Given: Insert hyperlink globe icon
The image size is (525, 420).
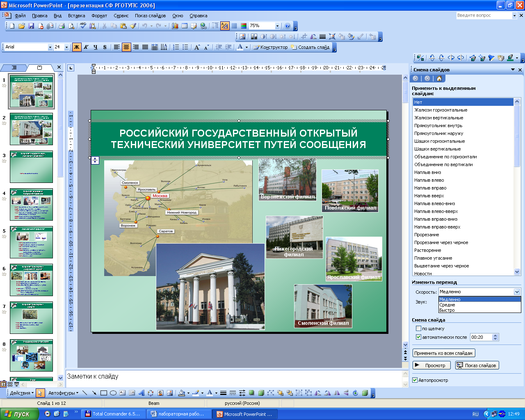Looking at the screenshot, I should [203, 26].
